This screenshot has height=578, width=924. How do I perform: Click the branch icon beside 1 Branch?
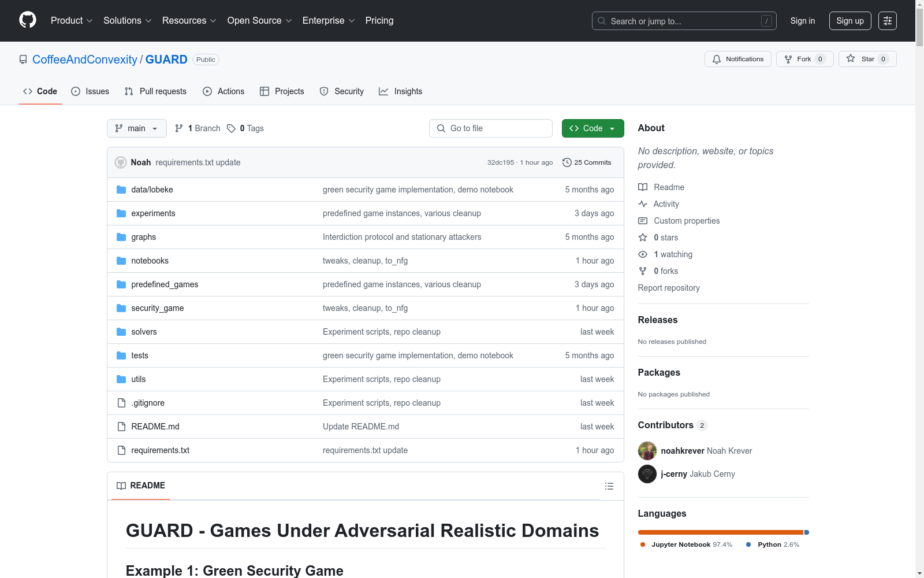(179, 128)
